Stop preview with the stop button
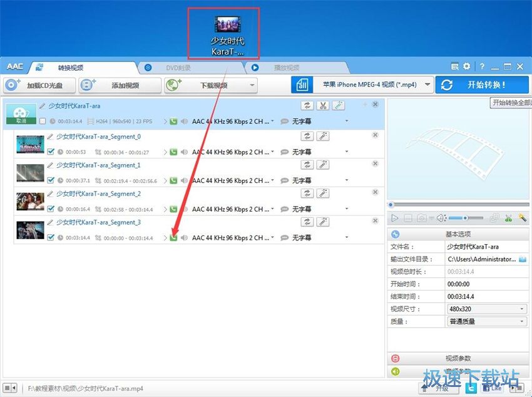This screenshot has width=532, height=397. click(x=408, y=218)
